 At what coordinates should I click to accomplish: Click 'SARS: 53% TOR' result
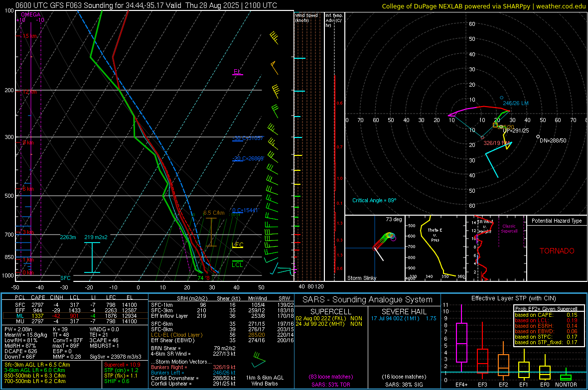coord(330,385)
